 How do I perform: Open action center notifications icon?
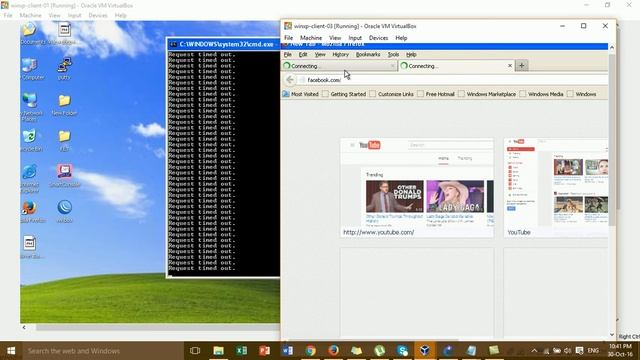coord(580,351)
